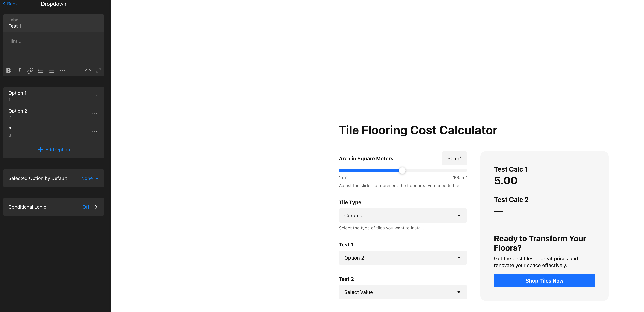
Task: Open the Conditional Logic settings
Action: point(53,207)
